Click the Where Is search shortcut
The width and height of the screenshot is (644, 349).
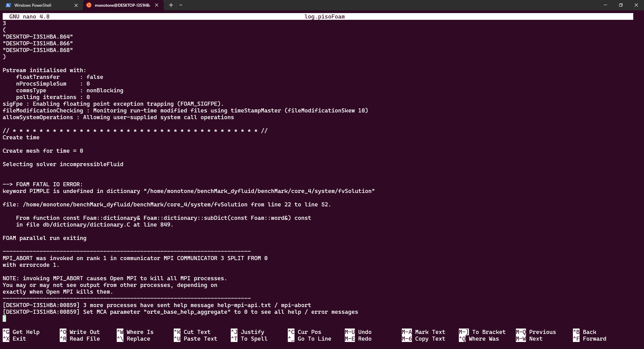click(140, 332)
